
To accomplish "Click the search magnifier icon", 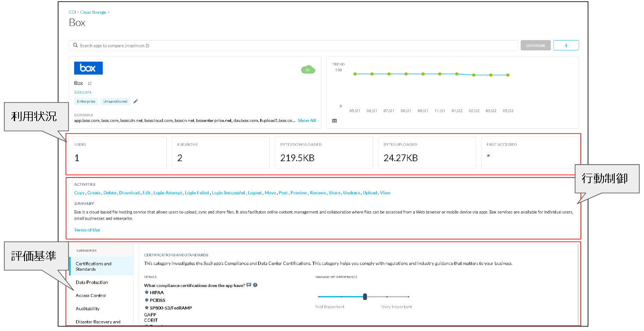I will point(75,45).
